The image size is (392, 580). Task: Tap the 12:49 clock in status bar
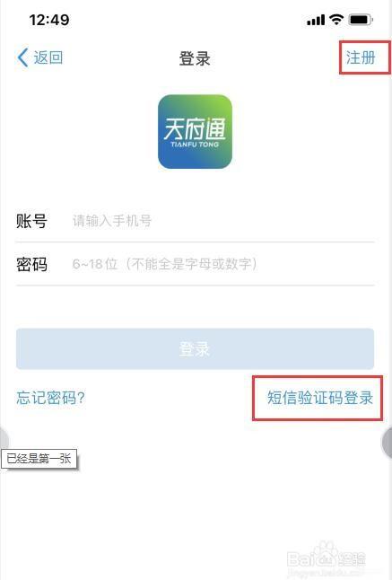coord(49,20)
